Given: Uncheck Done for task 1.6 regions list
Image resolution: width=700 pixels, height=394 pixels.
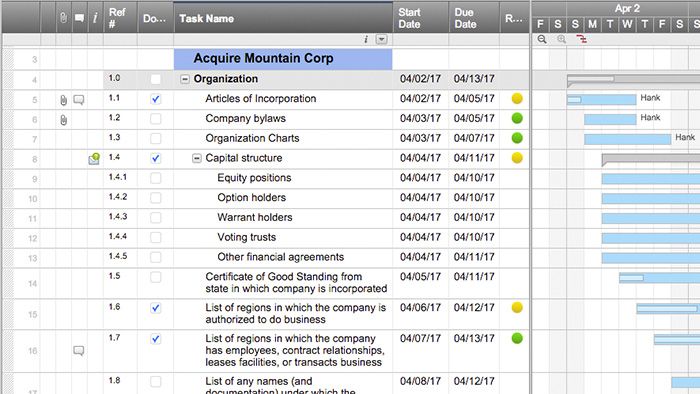Looking at the screenshot, I should (x=155, y=308).
